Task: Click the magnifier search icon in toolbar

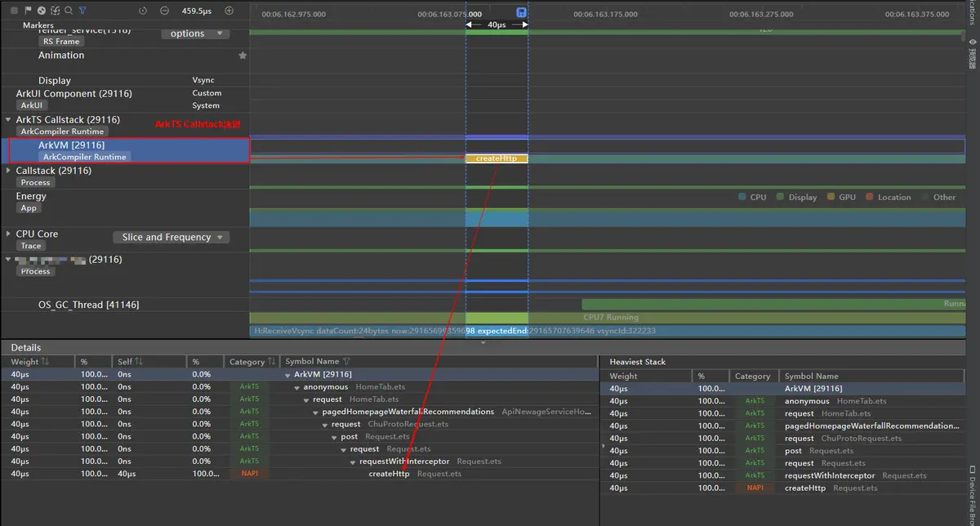Action: [69, 11]
